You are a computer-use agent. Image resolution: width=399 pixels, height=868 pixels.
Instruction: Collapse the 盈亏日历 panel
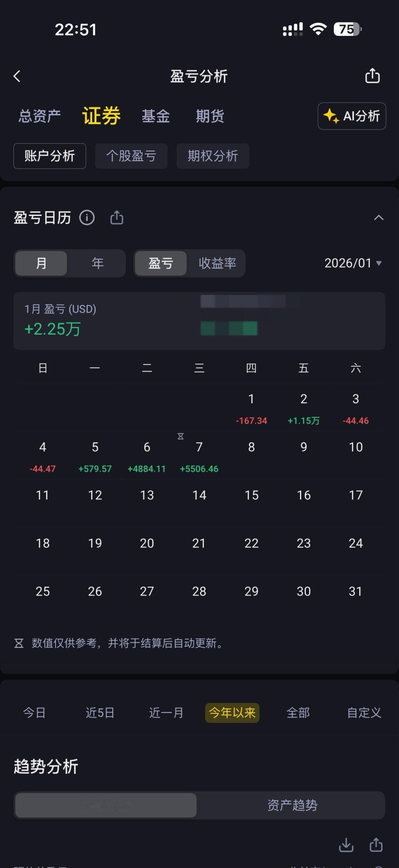pyautogui.click(x=379, y=217)
